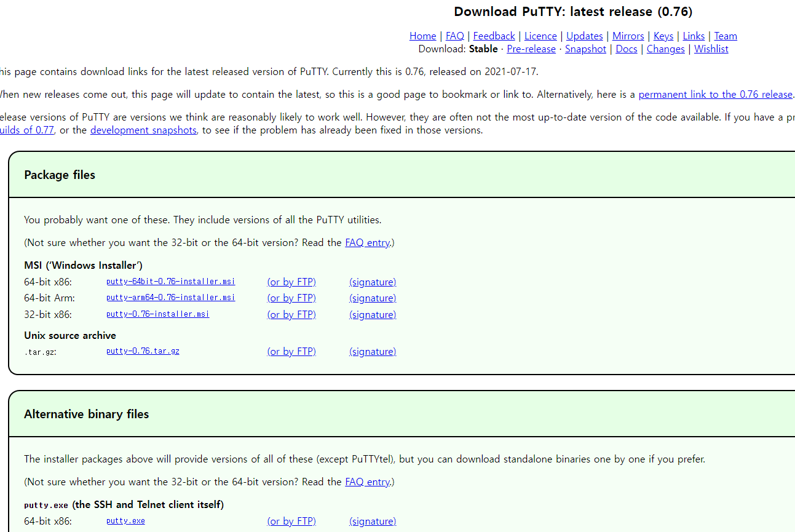
Task: Click (or by FTP) for 32-bit x86 MSI
Action: coord(291,314)
